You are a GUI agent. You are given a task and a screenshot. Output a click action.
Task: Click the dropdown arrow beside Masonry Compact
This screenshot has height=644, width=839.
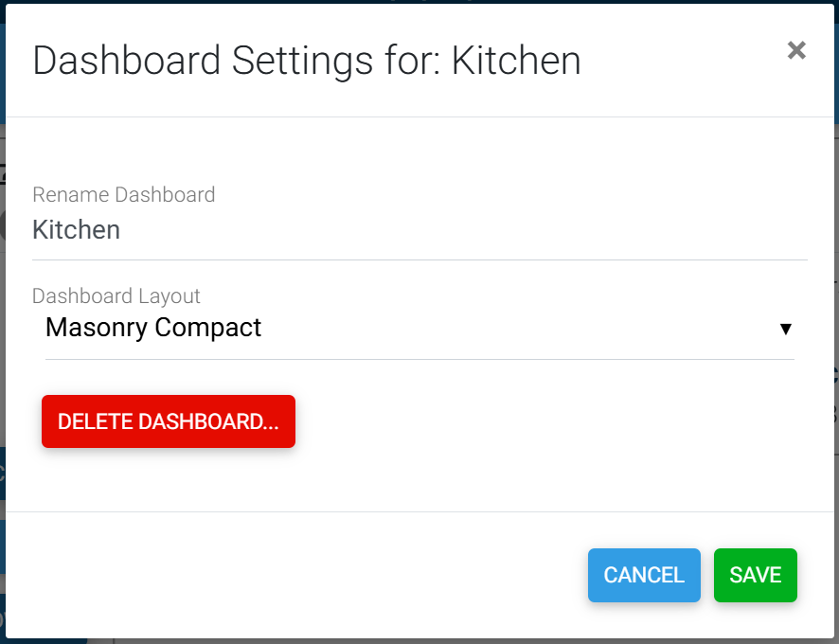(784, 329)
